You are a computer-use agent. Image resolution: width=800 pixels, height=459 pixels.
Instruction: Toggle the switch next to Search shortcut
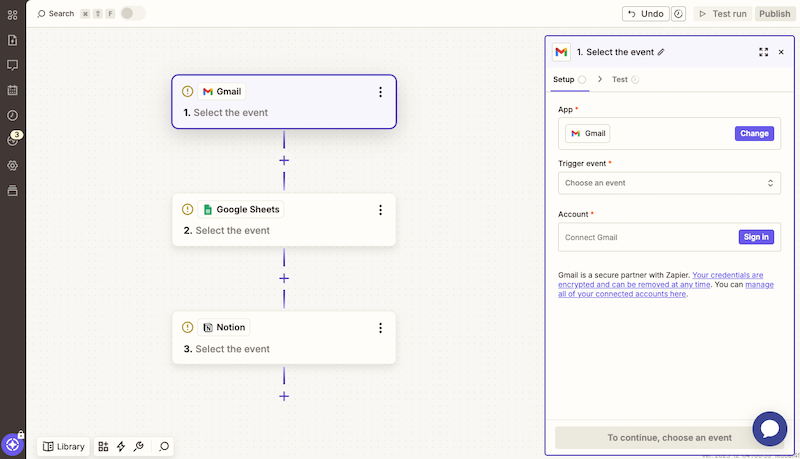tap(133, 13)
